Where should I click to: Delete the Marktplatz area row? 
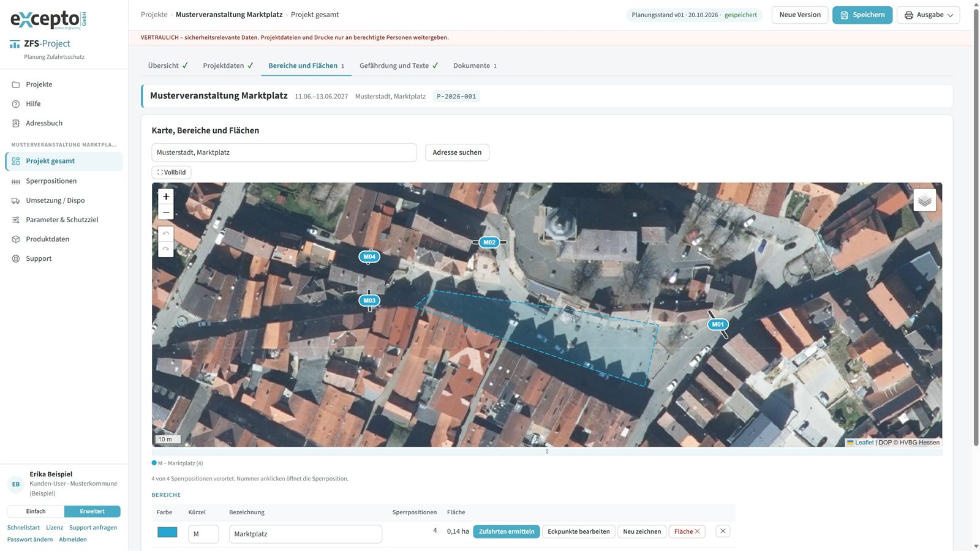tap(723, 531)
